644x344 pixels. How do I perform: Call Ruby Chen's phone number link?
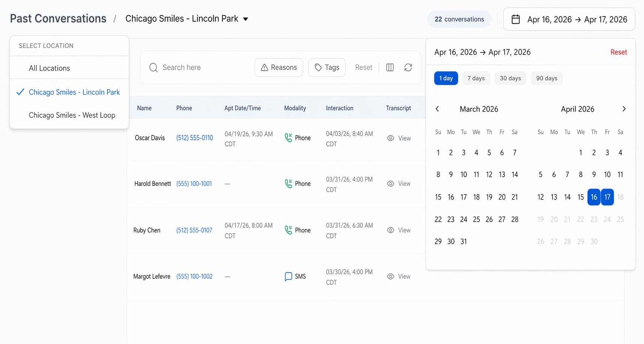tap(194, 230)
